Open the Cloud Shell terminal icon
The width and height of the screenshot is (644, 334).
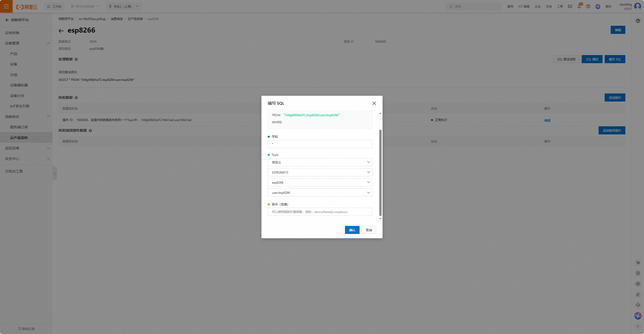click(570, 6)
